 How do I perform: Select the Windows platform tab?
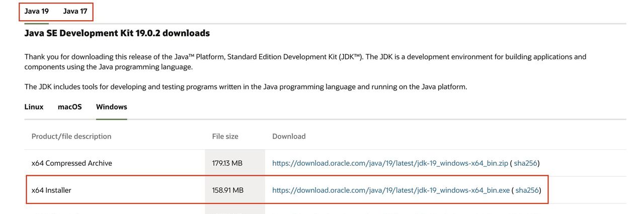tap(111, 107)
